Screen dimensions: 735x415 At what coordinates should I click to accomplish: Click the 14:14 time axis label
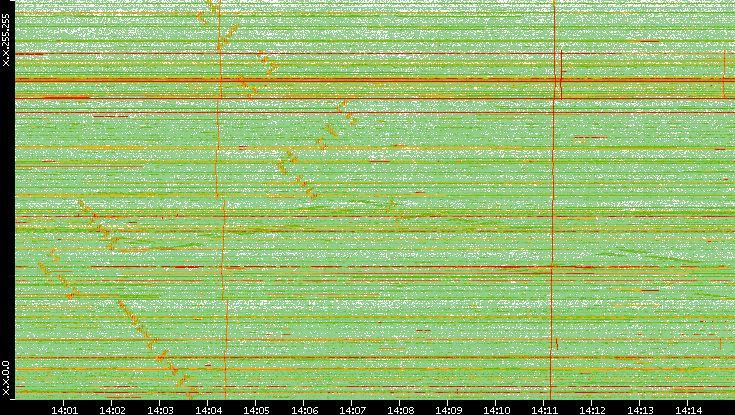688,410
